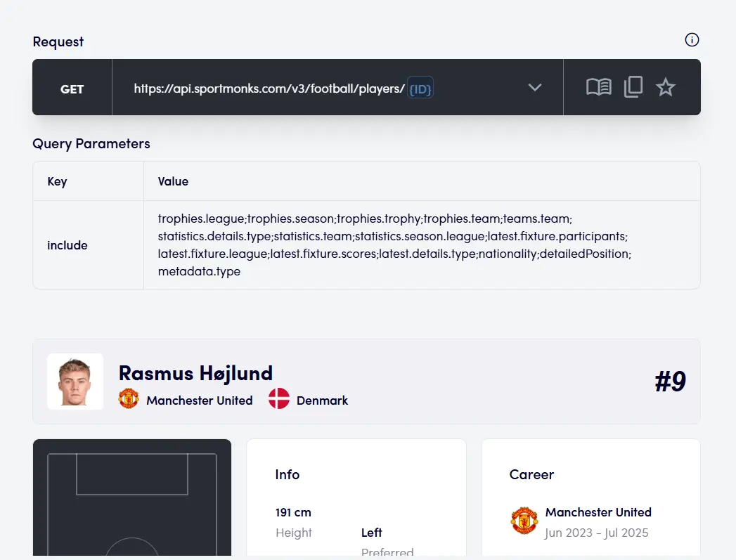Screen dimensions: 736x560
Task: Click the Info card heading
Action: (x=288, y=475)
